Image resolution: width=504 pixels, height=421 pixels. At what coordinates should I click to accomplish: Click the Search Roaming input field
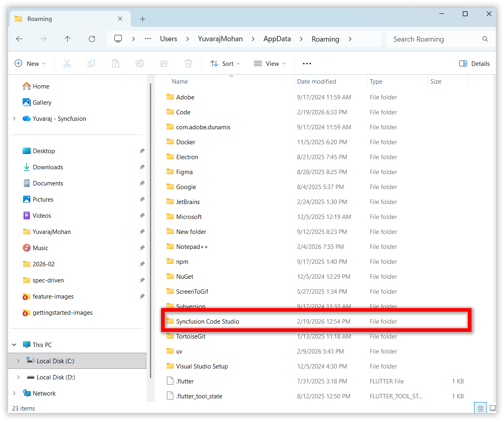tap(434, 39)
